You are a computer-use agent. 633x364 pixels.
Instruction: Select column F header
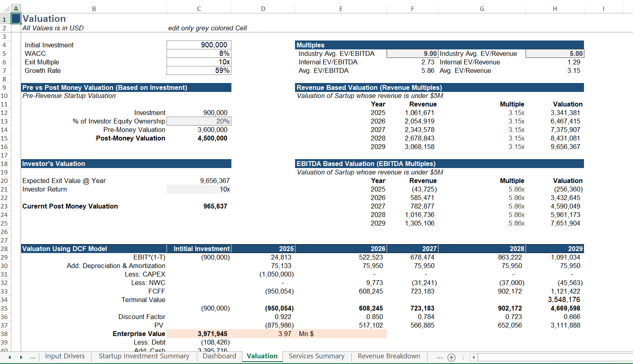tap(413, 9)
